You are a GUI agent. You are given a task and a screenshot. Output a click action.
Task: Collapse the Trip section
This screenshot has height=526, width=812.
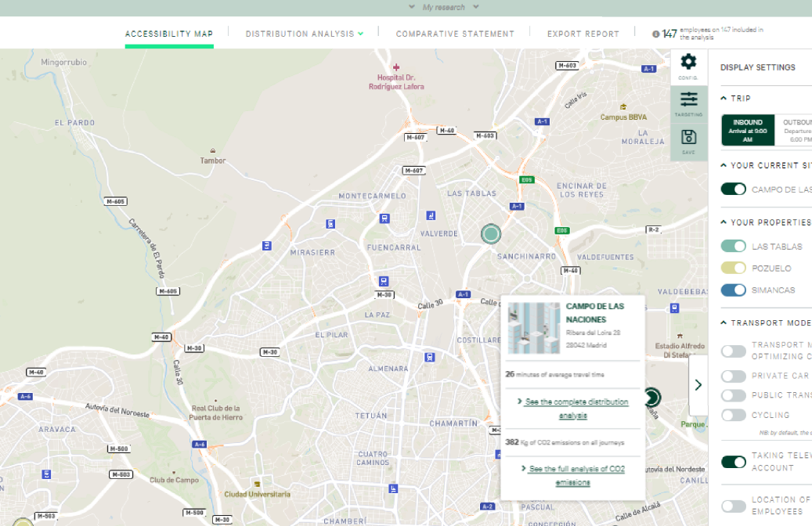pyautogui.click(x=724, y=99)
